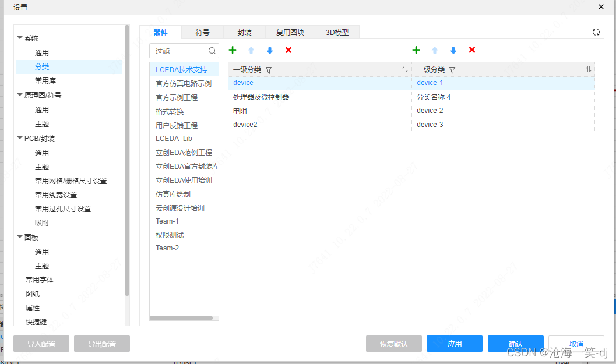Move first-level category down
616x364 pixels.
tap(269, 50)
